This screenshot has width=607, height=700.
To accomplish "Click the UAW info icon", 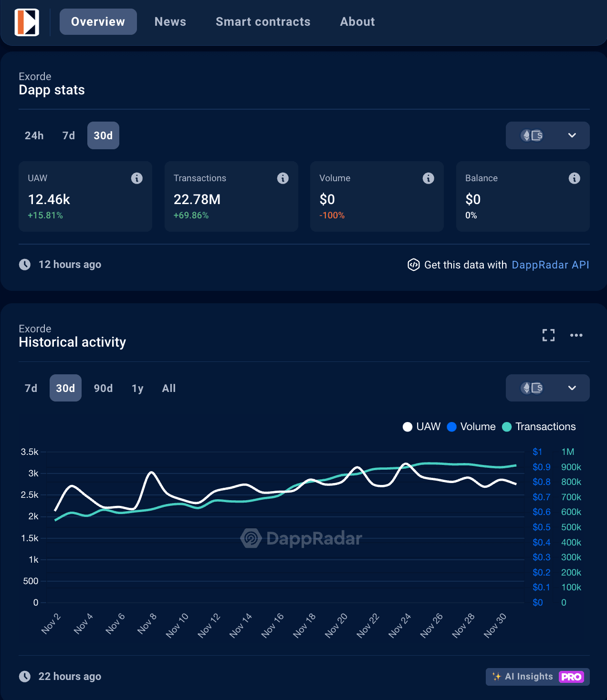I will pos(137,178).
